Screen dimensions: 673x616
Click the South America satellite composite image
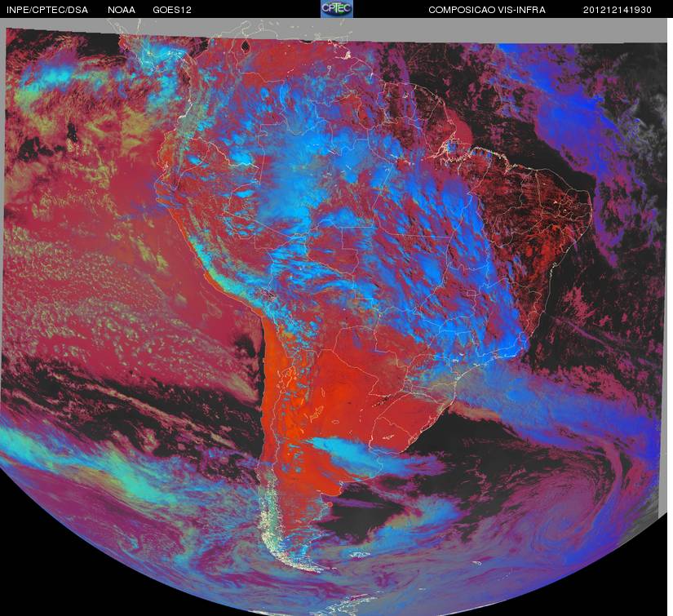334,317
